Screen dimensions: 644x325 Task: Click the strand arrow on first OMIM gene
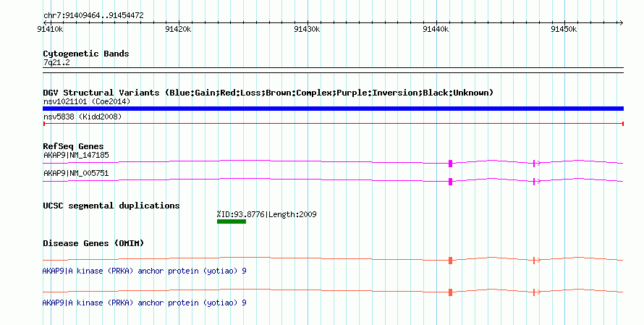[x=536, y=260]
